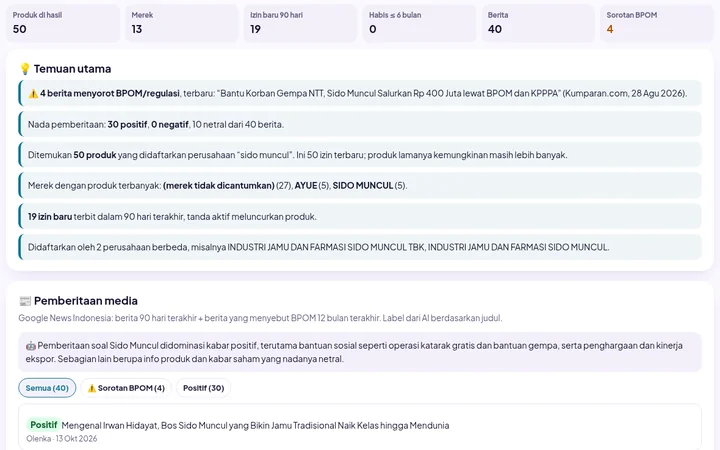This screenshot has height=450, width=720.
Task: Click the Google News Indonesia description line
Action: 260,318
